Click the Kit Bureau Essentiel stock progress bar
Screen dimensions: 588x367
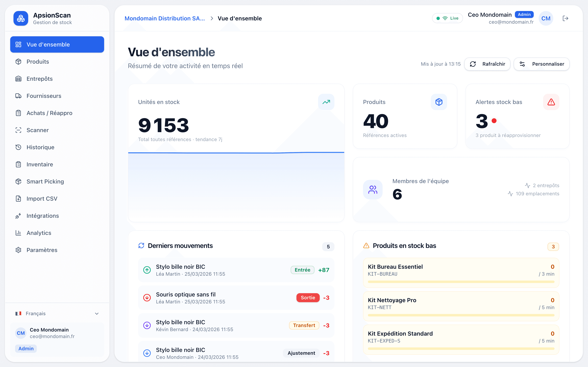coord(461,282)
